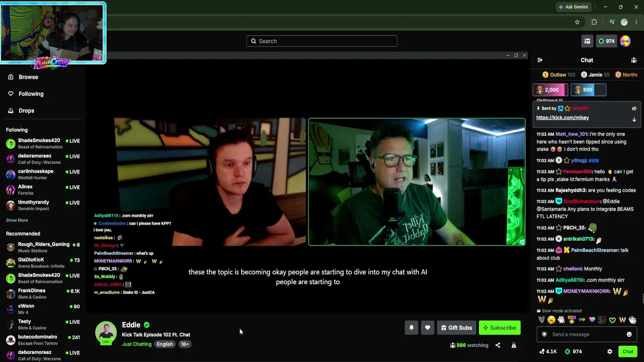Image resolution: width=644 pixels, height=362 pixels.
Task: Send the golden W emote
Action: tap(622, 320)
